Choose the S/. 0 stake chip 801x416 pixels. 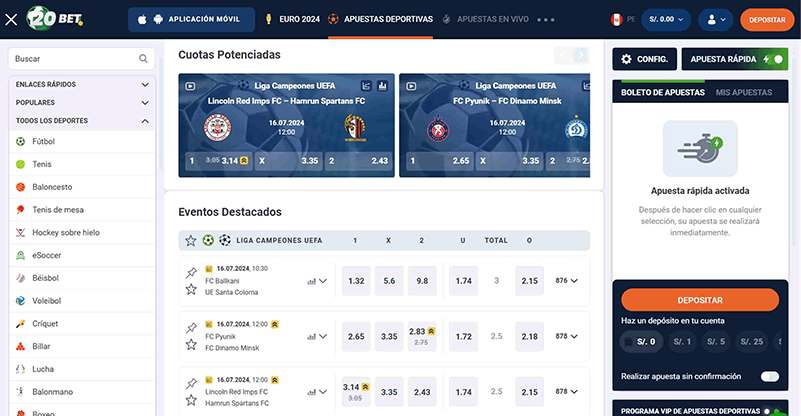pyautogui.click(x=641, y=342)
